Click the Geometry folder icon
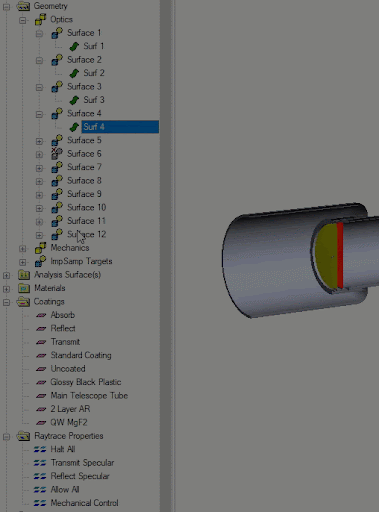Viewport: 379px width, 512px height. [23, 6]
